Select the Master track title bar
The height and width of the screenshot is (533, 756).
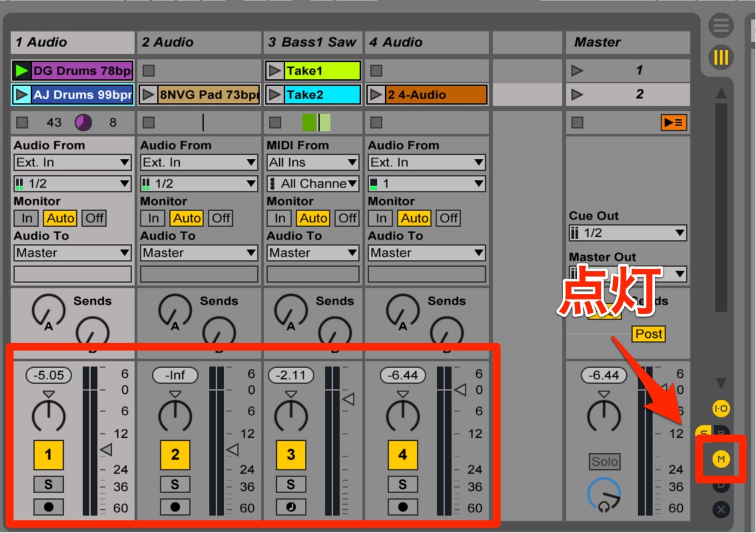click(628, 43)
